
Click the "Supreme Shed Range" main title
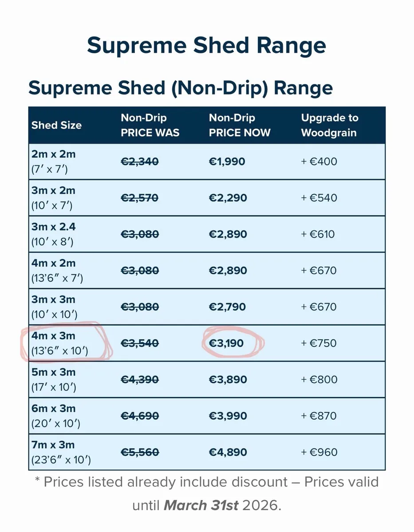(206, 45)
